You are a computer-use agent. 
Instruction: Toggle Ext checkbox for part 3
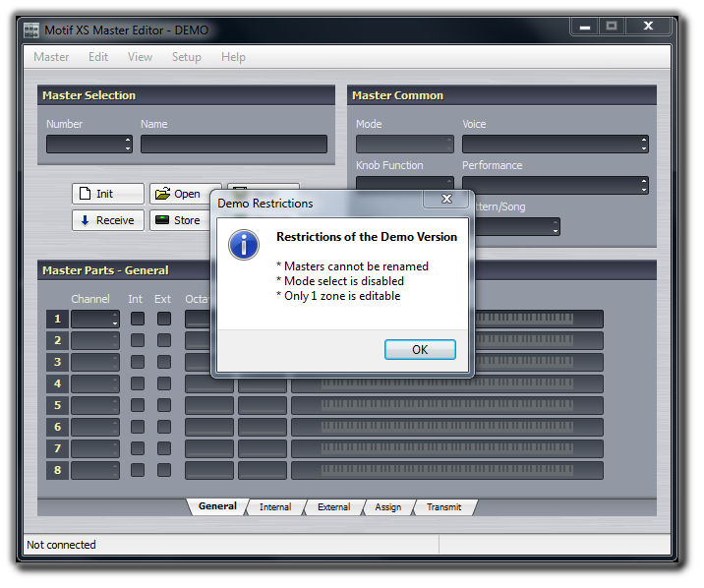(164, 362)
